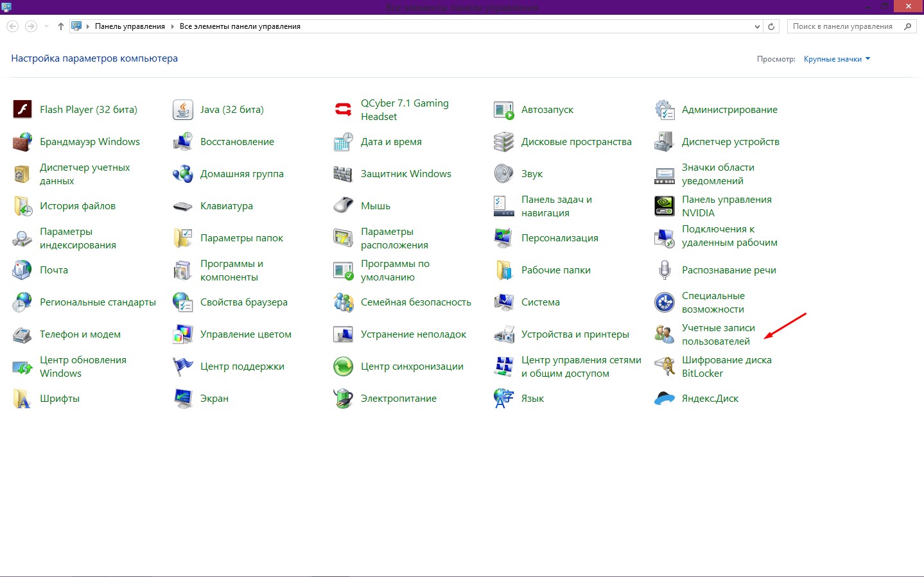Click the Up one level arrow
Screen dimensions: 924x577
[x=61, y=26]
